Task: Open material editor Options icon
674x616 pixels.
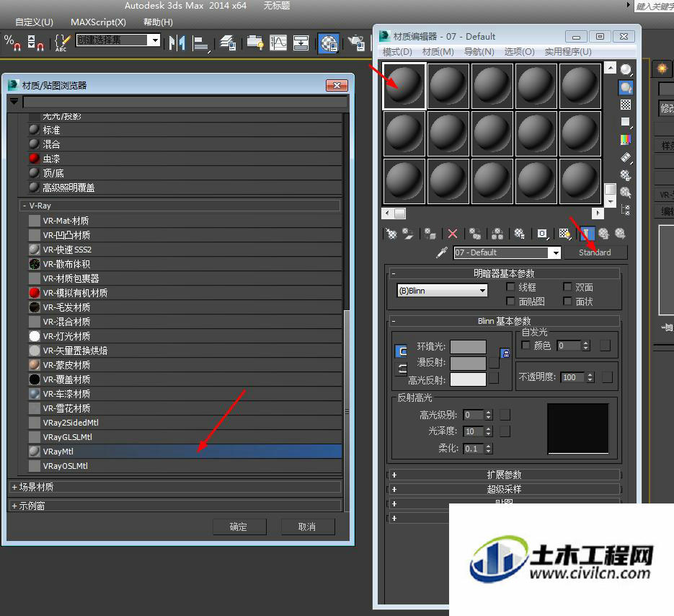Action: click(x=626, y=175)
